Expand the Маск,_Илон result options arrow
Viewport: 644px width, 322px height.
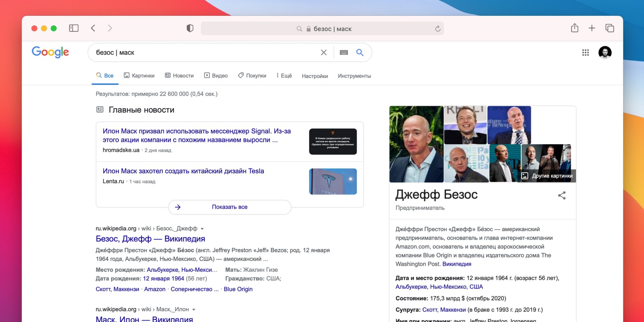[x=194, y=309]
